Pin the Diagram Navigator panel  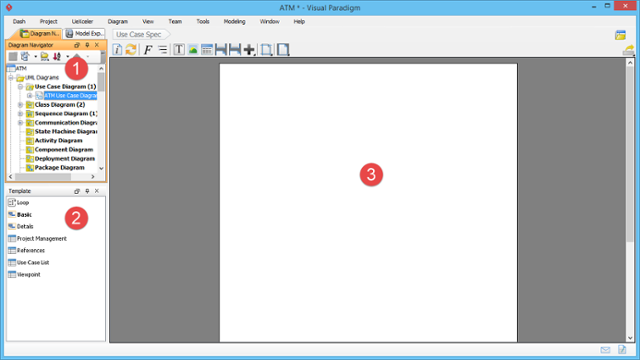coord(87,45)
